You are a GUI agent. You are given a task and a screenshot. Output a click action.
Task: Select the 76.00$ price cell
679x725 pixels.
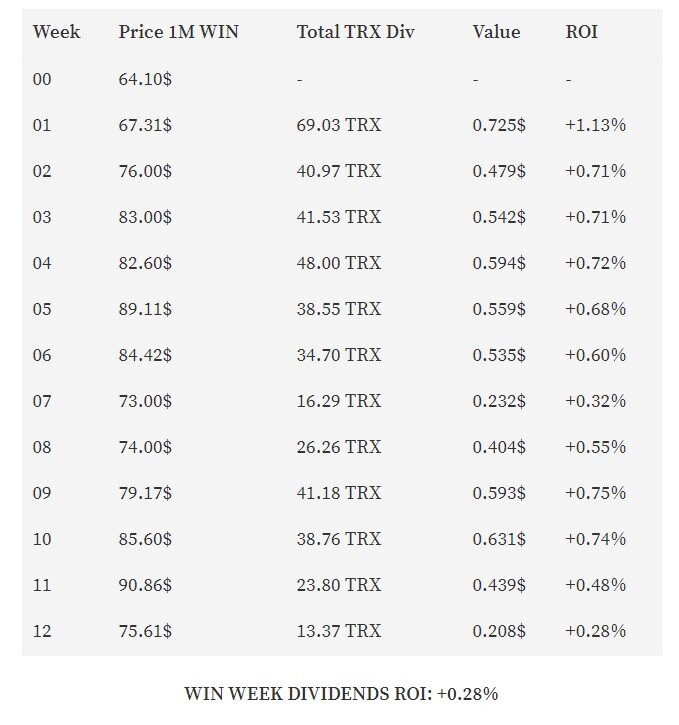[x=145, y=171]
